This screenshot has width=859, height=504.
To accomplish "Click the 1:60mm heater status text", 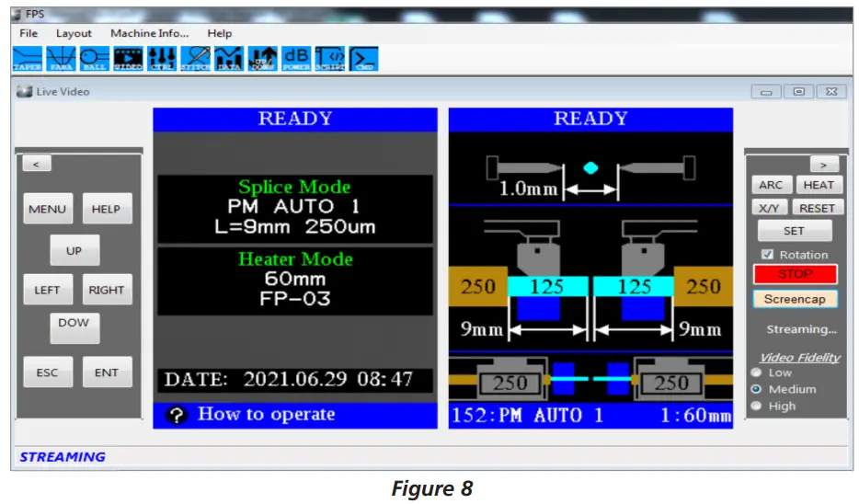I will [695, 416].
